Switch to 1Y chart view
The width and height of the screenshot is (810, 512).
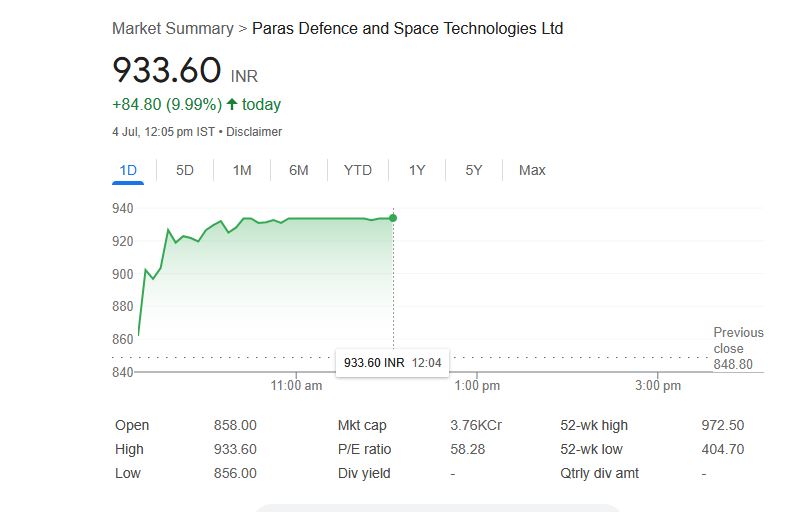tap(417, 170)
